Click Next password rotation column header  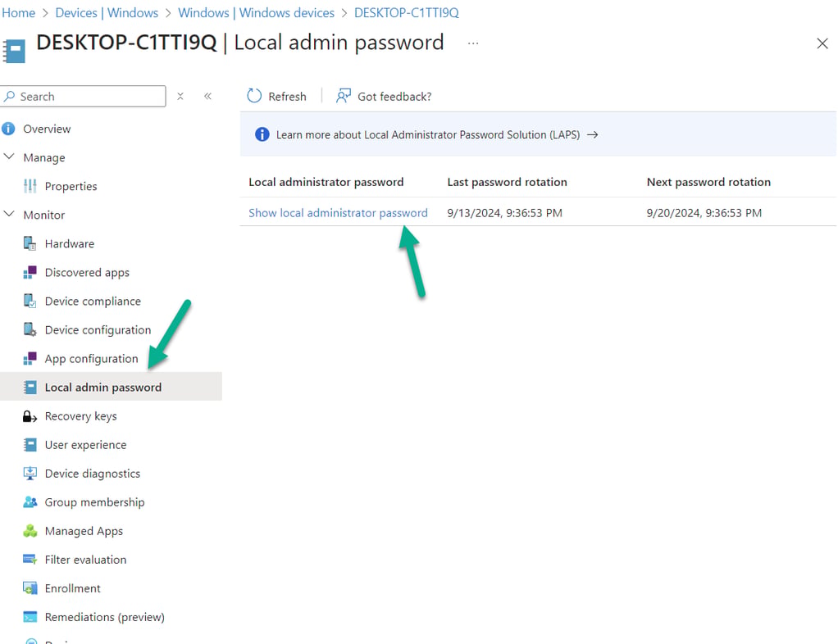pos(708,182)
